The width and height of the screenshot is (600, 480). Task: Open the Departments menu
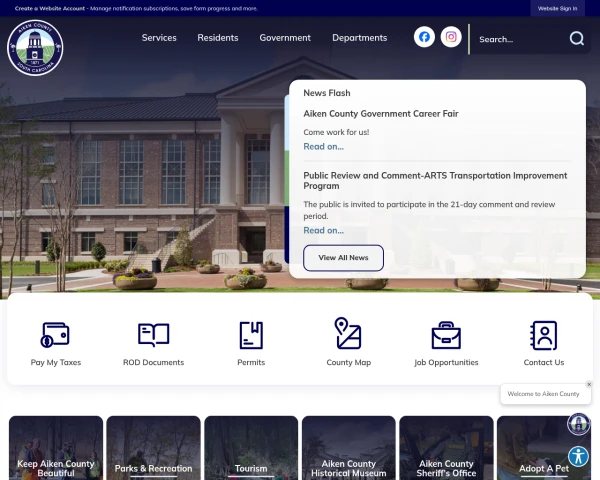tap(359, 38)
